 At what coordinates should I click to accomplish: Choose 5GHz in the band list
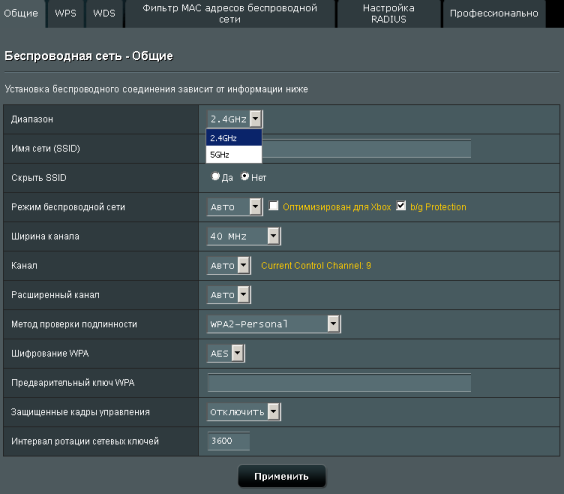234,155
